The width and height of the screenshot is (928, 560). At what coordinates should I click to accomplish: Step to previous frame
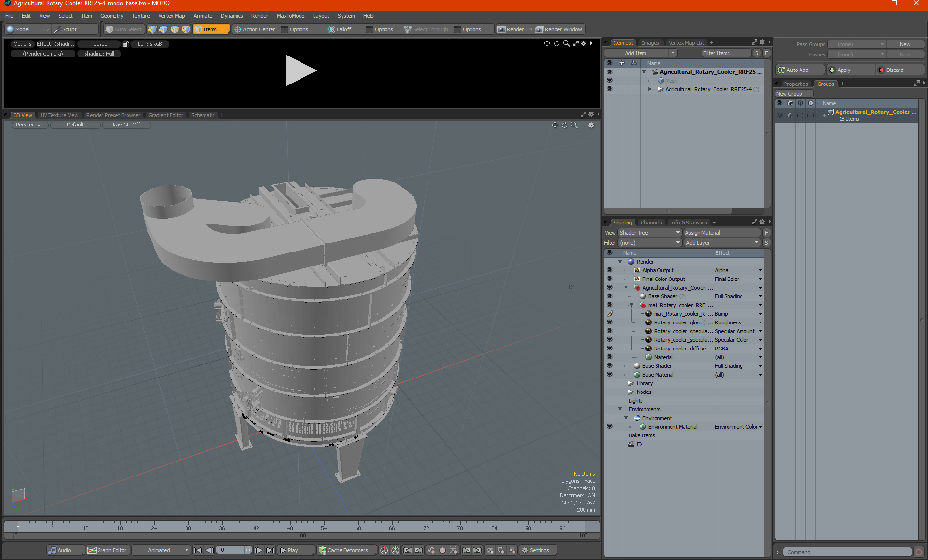(209, 550)
